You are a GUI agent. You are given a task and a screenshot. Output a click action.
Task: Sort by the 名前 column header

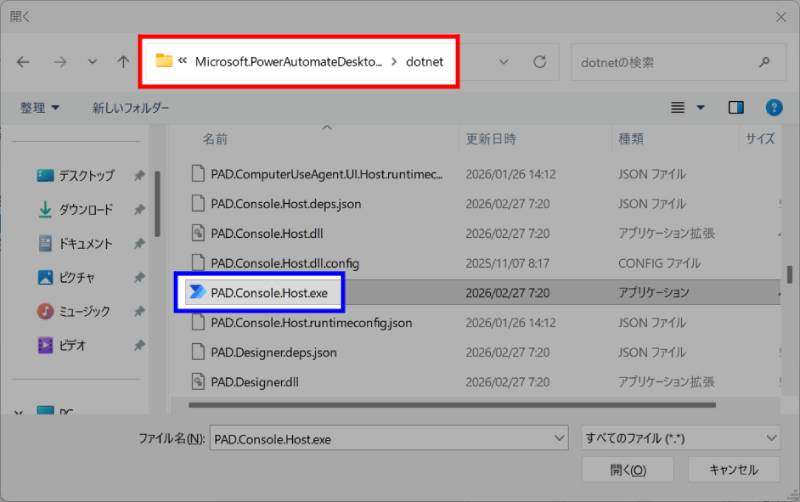pos(215,139)
